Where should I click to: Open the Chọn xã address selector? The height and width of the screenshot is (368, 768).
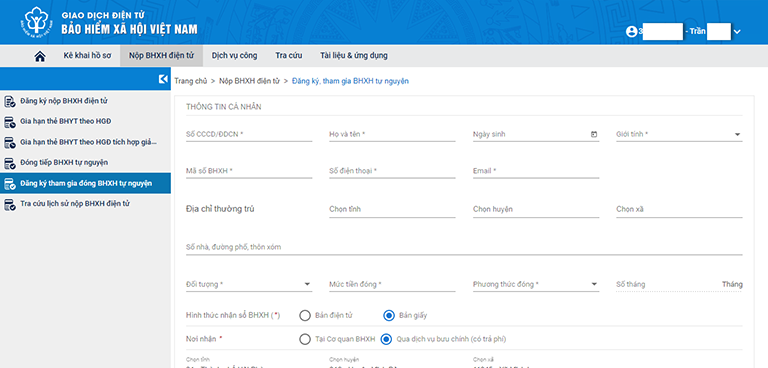click(x=679, y=209)
